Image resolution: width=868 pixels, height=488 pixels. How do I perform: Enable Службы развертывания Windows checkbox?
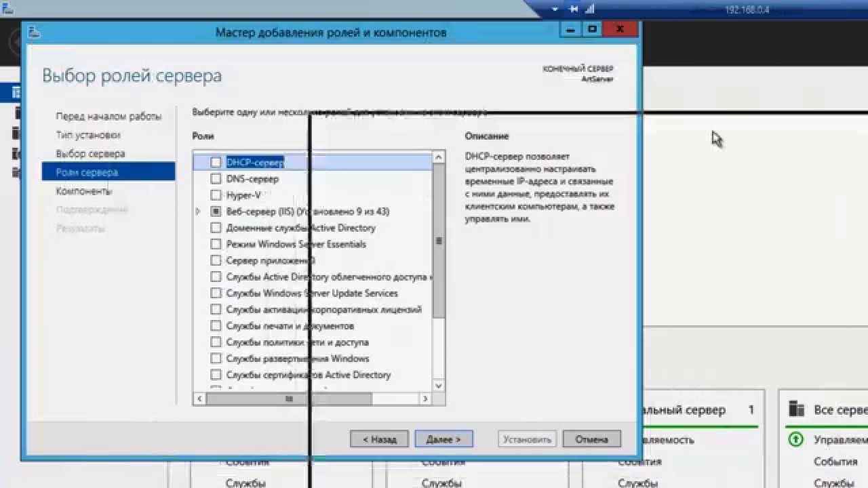coord(216,359)
